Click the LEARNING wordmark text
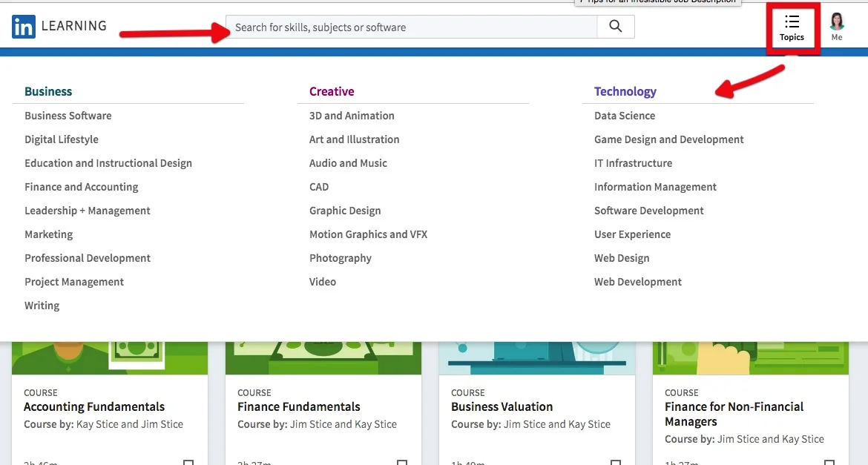This screenshot has width=868, height=465. (73, 26)
